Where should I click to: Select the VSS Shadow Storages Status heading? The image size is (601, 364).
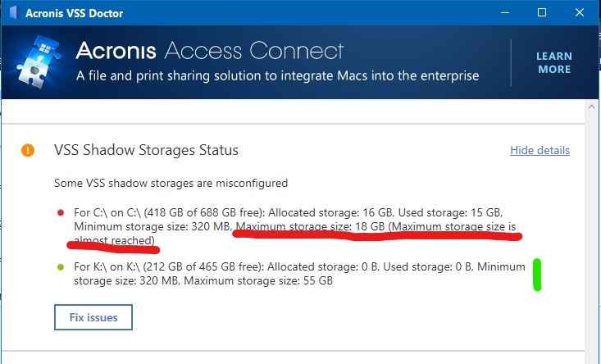pyautogui.click(x=146, y=150)
